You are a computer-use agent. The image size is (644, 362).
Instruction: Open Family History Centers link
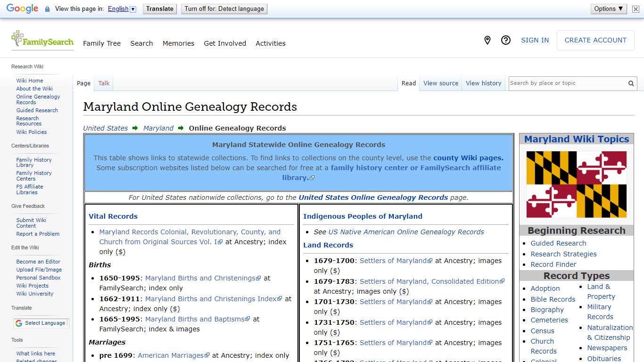(34, 176)
